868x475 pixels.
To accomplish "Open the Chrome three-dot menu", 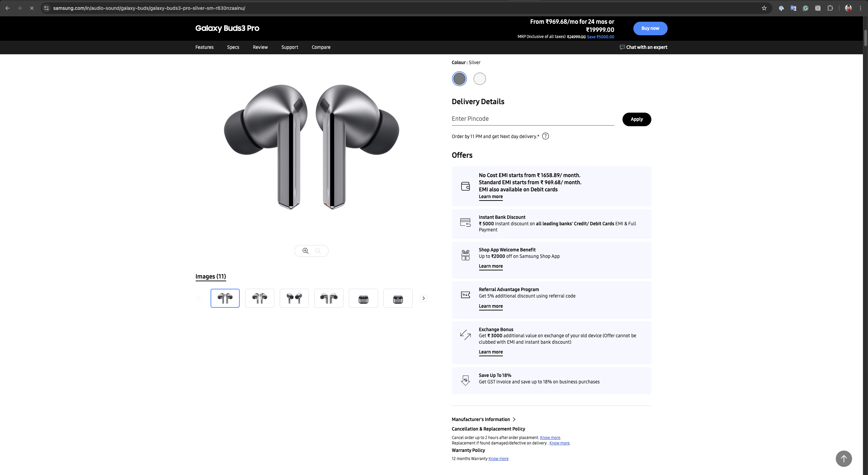I will (x=860, y=8).
